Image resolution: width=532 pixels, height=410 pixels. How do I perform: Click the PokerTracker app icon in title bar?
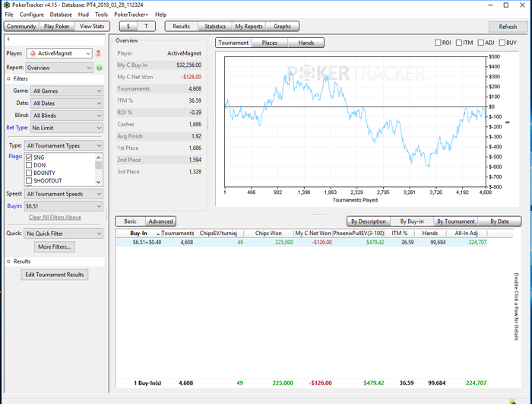tap(6, 5)
